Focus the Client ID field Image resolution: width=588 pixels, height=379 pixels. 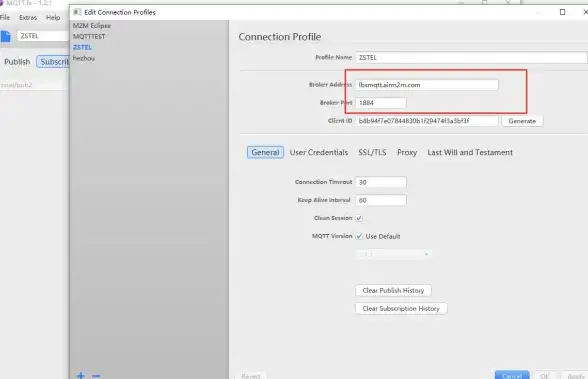click(427, 121)
